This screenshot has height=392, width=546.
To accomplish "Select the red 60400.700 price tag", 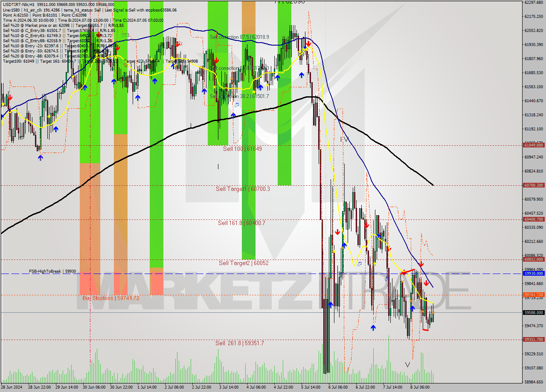I will coord(533,219).
